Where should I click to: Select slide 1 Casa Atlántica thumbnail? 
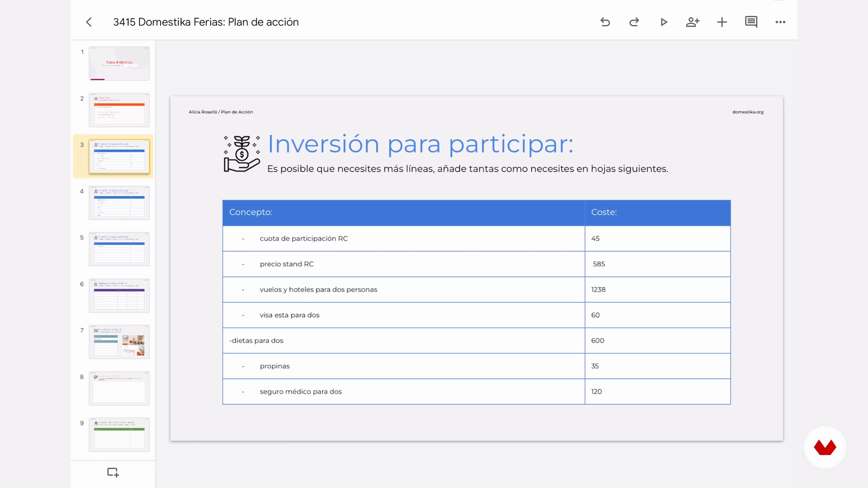(119, 63)
